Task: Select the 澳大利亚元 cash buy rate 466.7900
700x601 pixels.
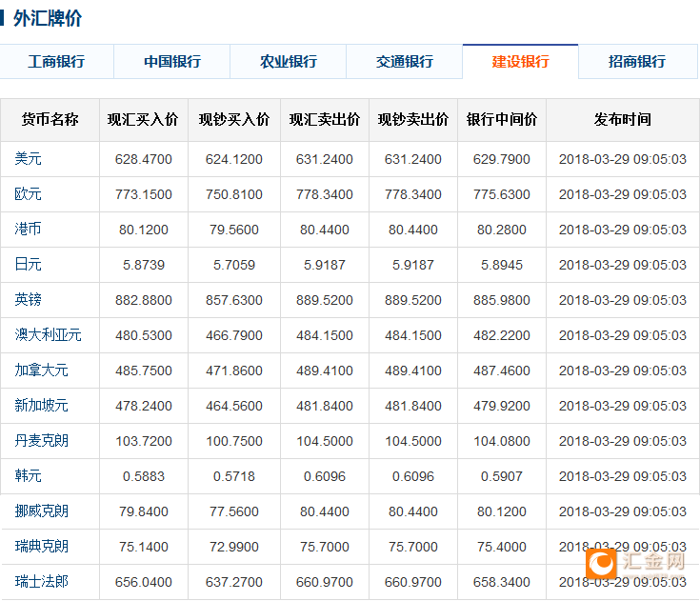Action: click(x=234, y=336)
